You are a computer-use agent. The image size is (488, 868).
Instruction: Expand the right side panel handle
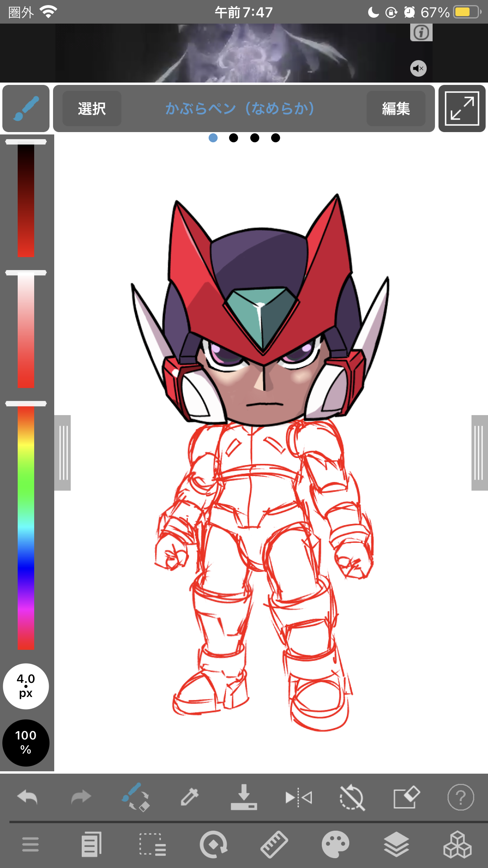[x=479, y=452]
